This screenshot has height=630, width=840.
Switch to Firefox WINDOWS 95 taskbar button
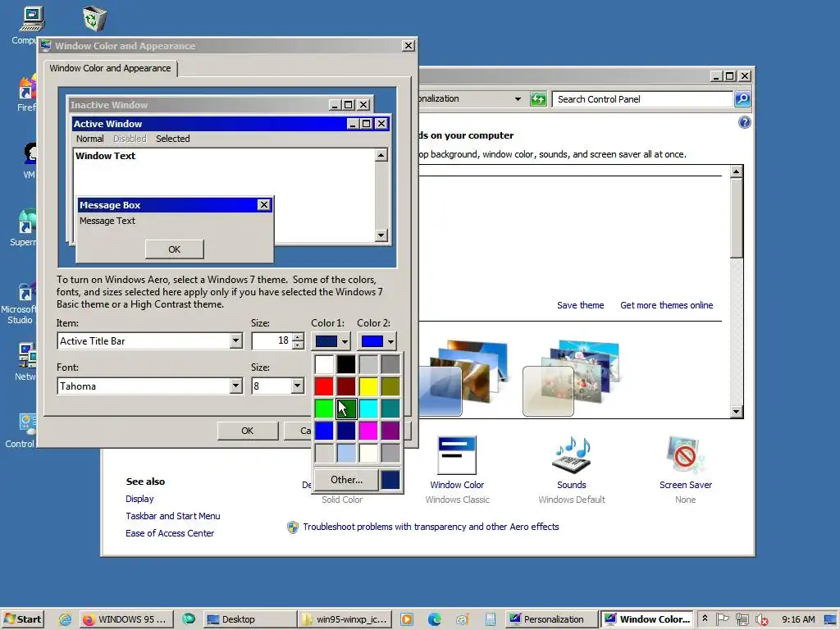point(126,619)
